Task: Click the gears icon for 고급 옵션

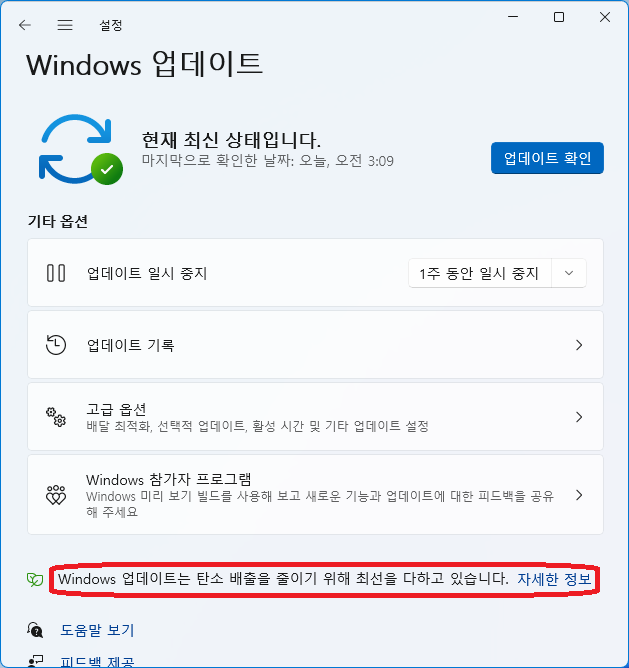Action: [x=56, y=417]
